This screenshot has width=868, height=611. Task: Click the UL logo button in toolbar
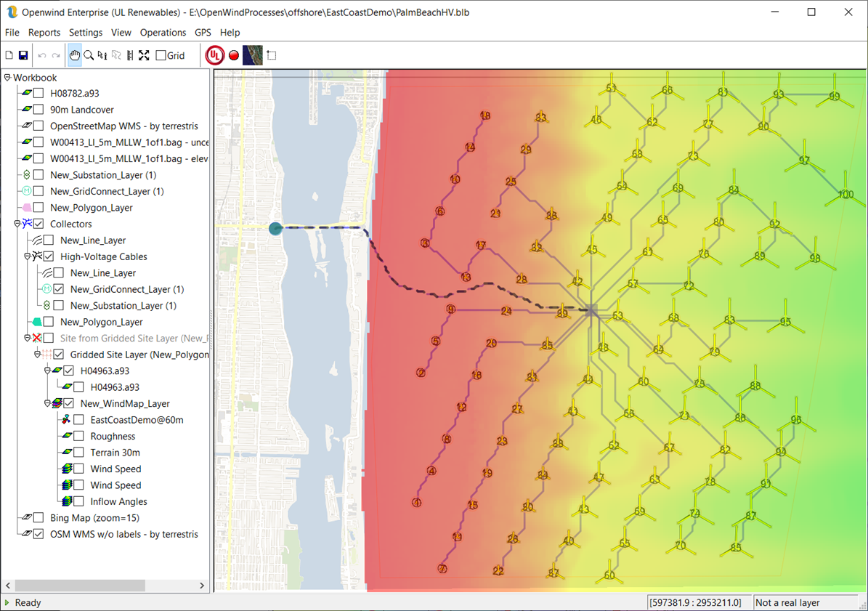tap(215, 55)
